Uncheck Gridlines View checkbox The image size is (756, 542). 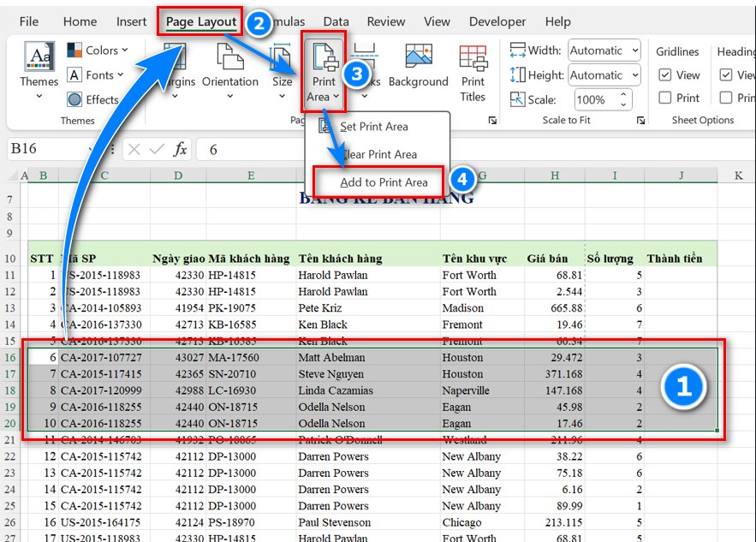click(x=665, y=75)
